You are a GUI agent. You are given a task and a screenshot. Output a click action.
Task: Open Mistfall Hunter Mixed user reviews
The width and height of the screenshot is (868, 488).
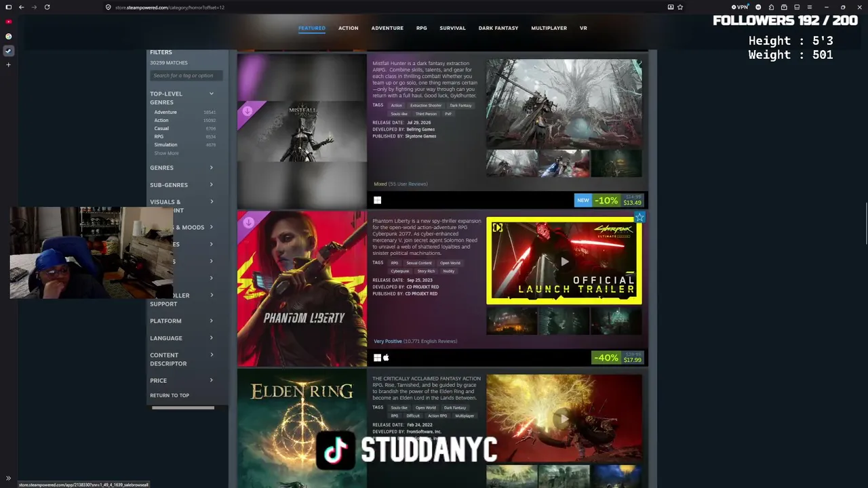pos(401,184)
